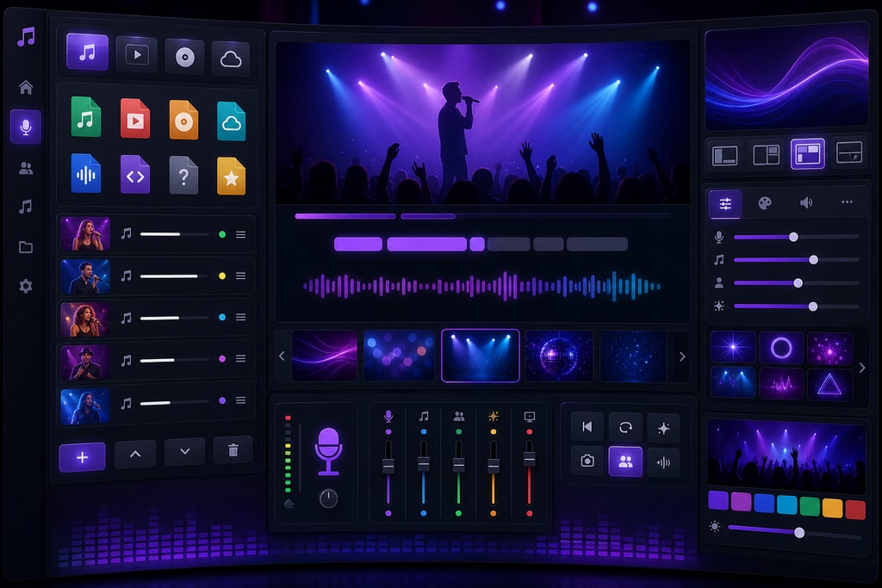
Task: Toggle the loop repeat button
Action: pyautogui.click(x=625, y=428)
